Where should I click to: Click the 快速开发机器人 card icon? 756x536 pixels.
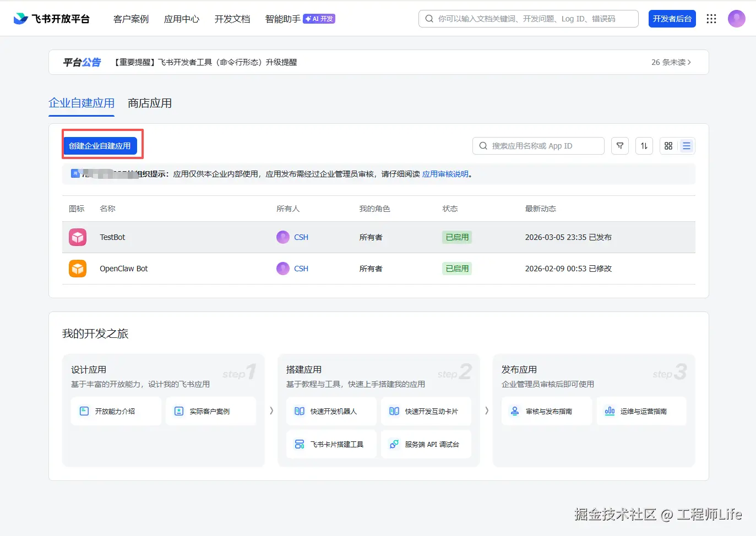pyautogui.click(x=300, y=411)
